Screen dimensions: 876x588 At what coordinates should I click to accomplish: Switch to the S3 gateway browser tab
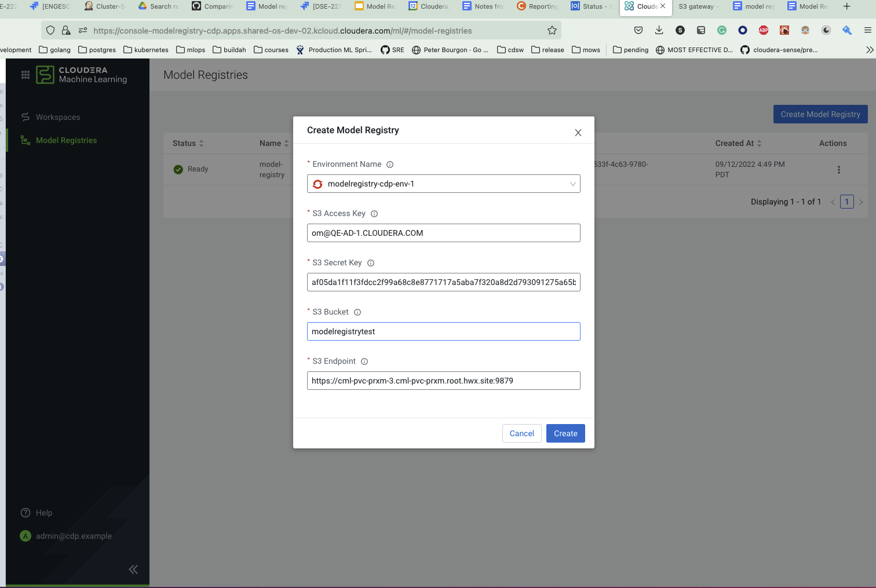(x=698, y=6)
